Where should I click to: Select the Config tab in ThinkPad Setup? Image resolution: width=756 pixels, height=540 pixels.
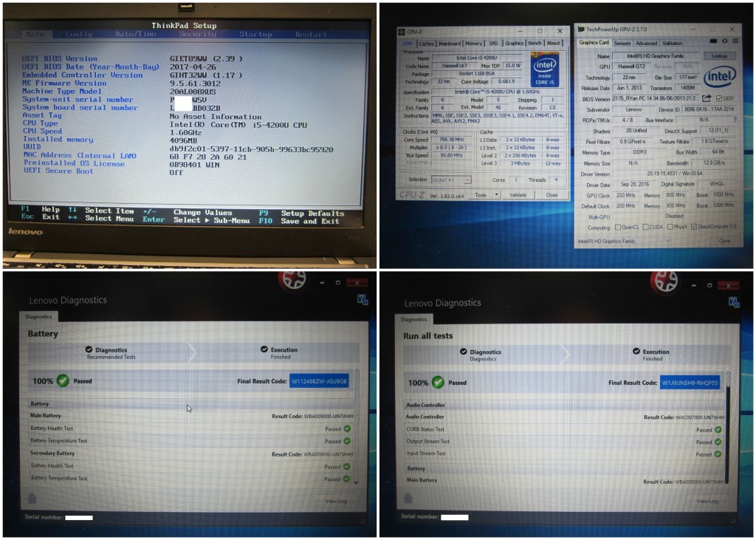coord(78,34)
